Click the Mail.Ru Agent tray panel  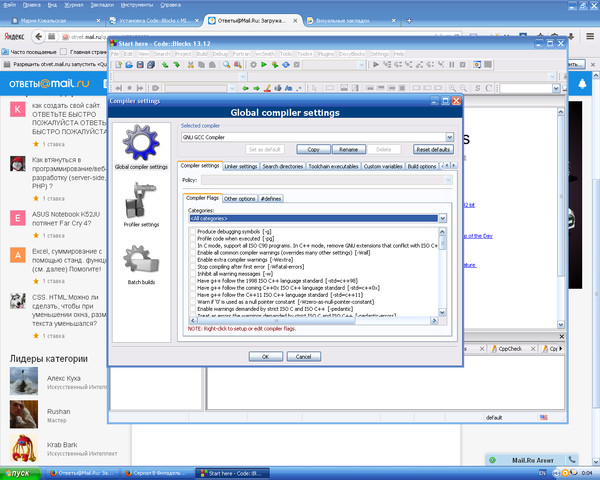532,458
